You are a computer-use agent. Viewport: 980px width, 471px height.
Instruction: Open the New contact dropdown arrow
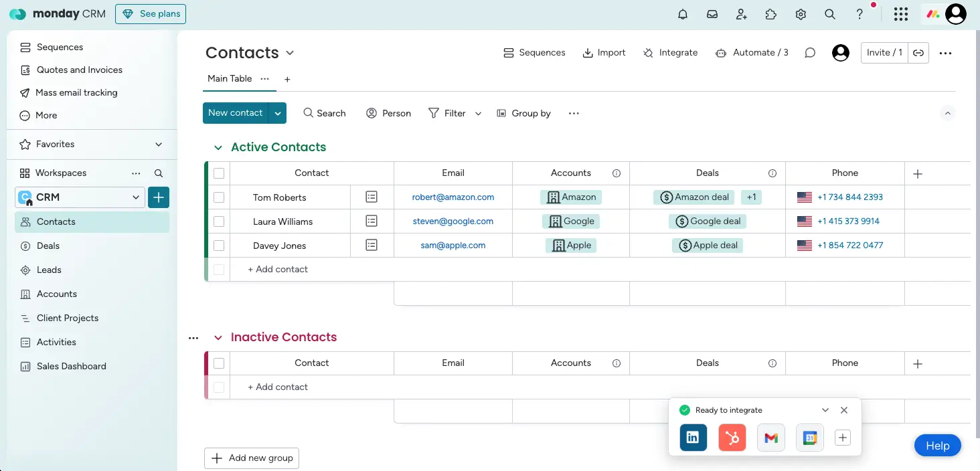(278, 112)
